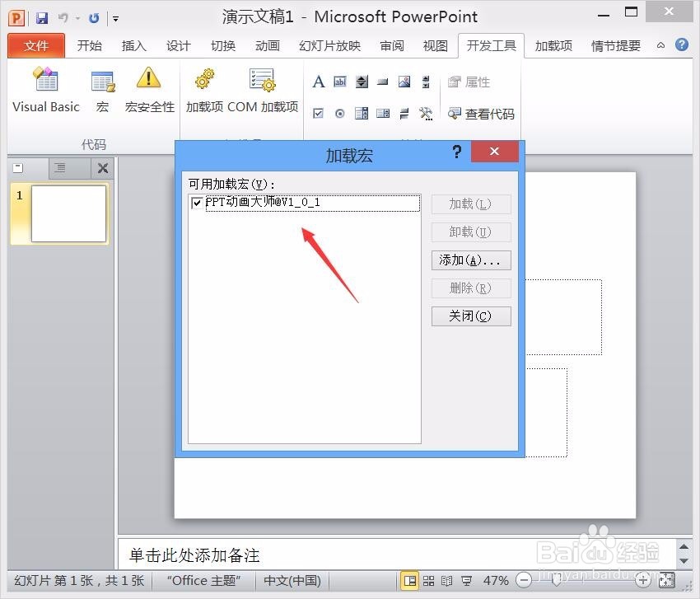Insert an 选项按钮 (Option Button) control
This screenshot has width=700, height=599.
click(x=340, y=113)
